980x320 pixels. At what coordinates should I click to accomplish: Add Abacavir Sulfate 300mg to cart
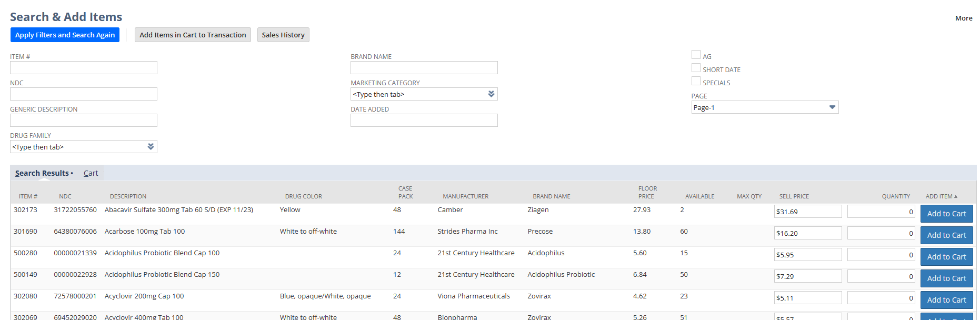(946, 214)
